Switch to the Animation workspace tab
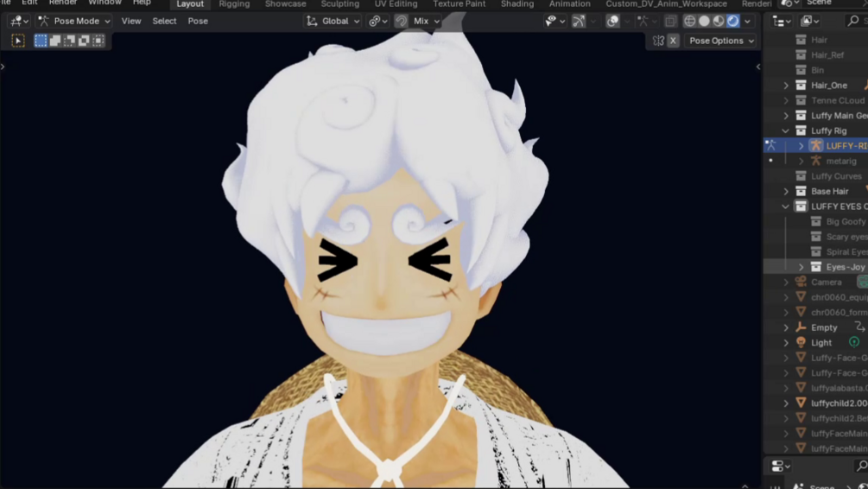The image size is (868, 489). pos(570,3)
